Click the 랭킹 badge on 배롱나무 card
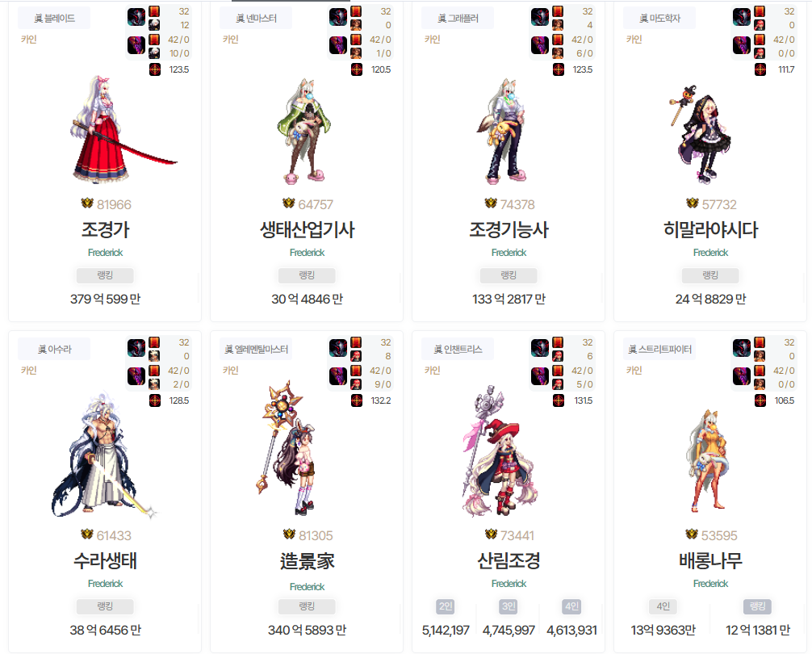Image resolution: width=812 pixels, height=654 pixels. [758, 606]
